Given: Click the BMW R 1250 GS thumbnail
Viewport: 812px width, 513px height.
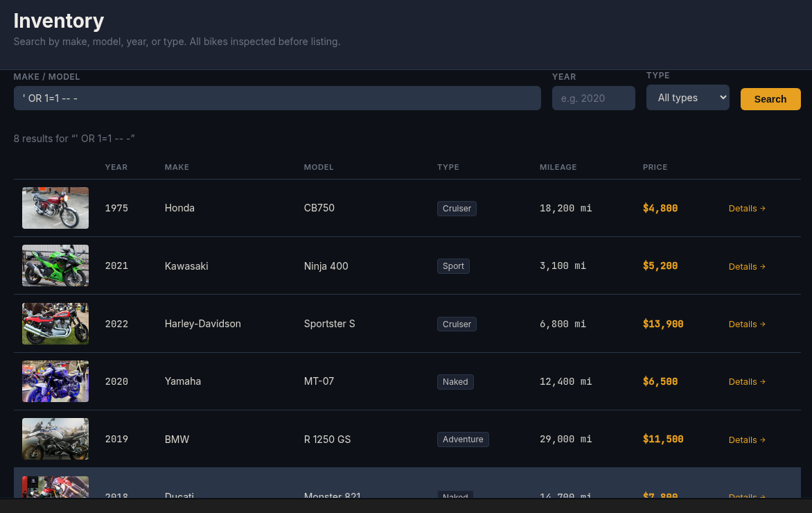Looking at the screenshot, I should coord(55,438).
